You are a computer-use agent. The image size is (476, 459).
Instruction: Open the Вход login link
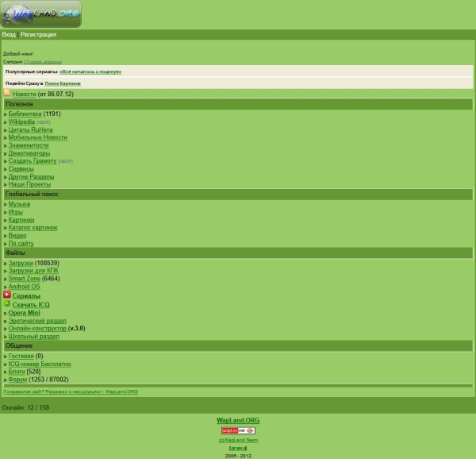[9, 35]
